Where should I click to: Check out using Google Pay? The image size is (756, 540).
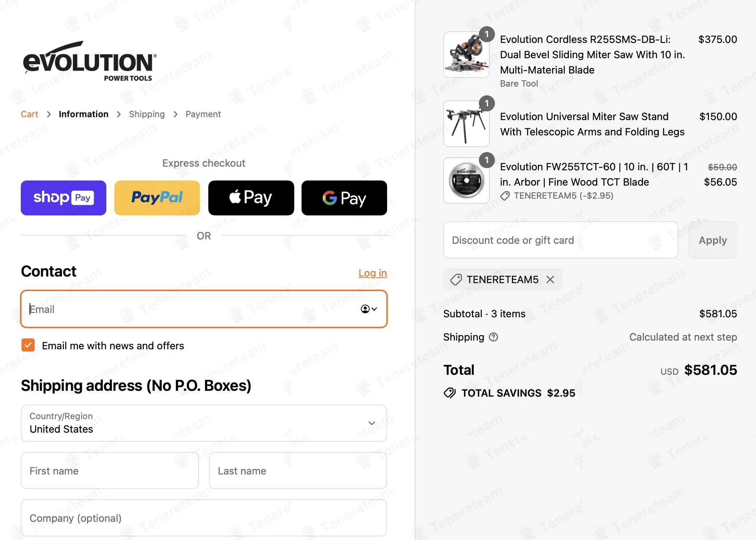click(344, 198)
